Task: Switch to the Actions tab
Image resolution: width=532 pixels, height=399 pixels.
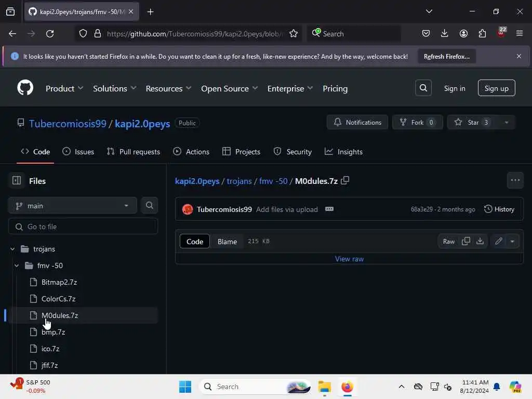Action: click(191, 152)
